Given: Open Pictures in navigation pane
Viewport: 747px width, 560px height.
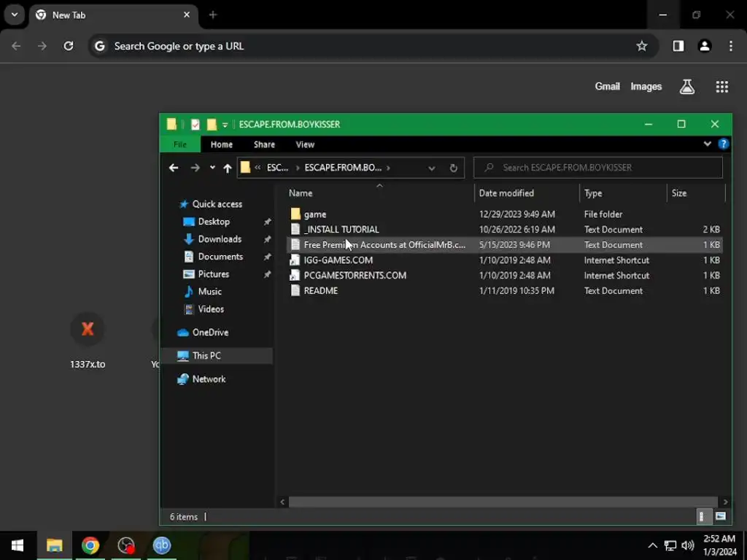Looking at the screenshot, I should [x=213, y=274].
